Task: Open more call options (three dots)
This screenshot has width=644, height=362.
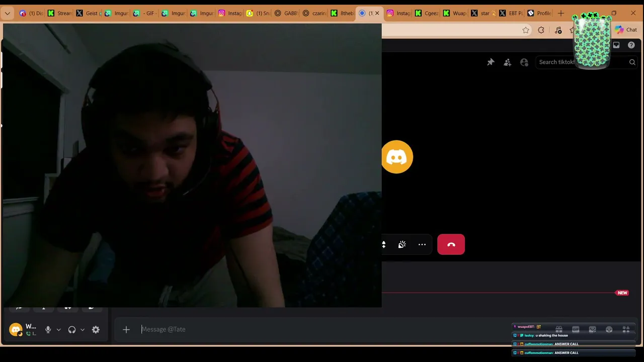Action: [x=422, y=244]
